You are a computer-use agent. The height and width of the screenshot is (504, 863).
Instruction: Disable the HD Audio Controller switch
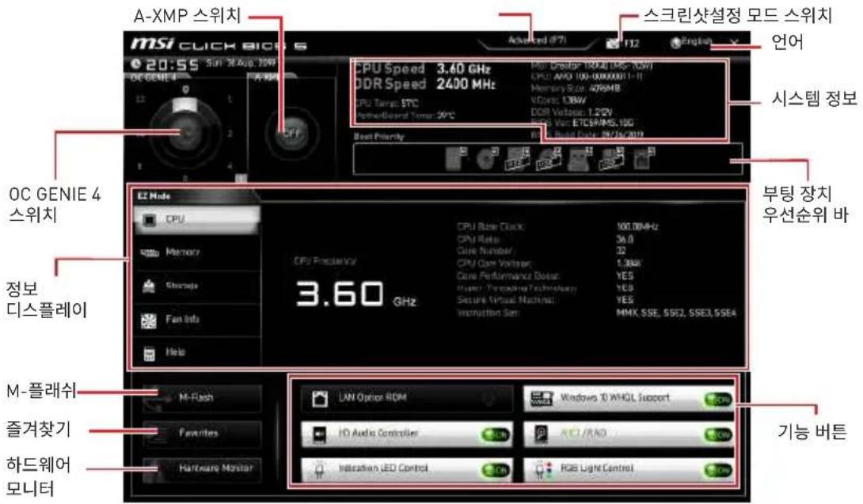[x=495, y=435]
